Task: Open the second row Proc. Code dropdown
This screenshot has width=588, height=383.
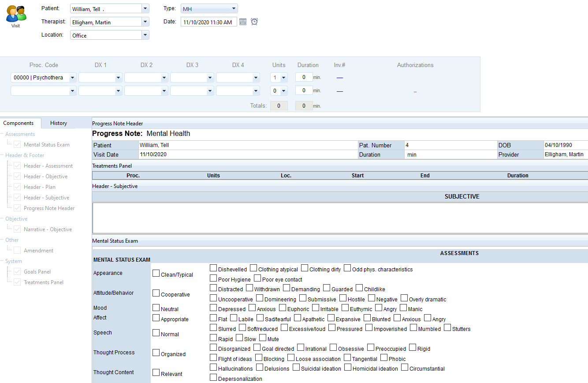Action: (73, 91)
